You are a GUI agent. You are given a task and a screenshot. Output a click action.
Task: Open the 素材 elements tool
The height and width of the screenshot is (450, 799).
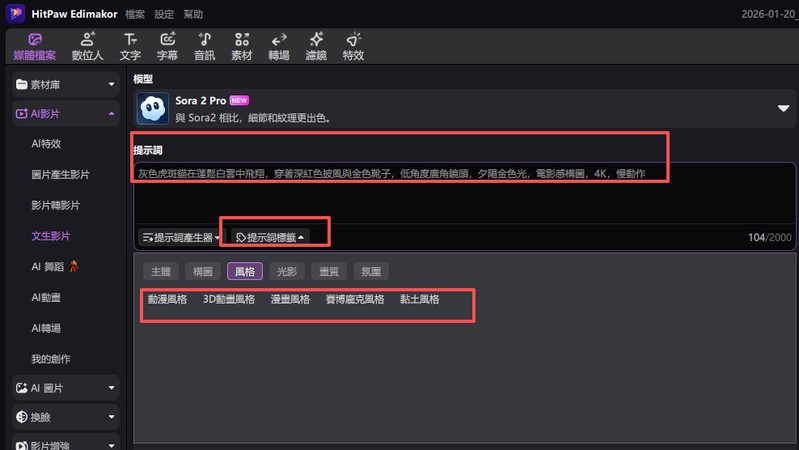coord(242,47)
